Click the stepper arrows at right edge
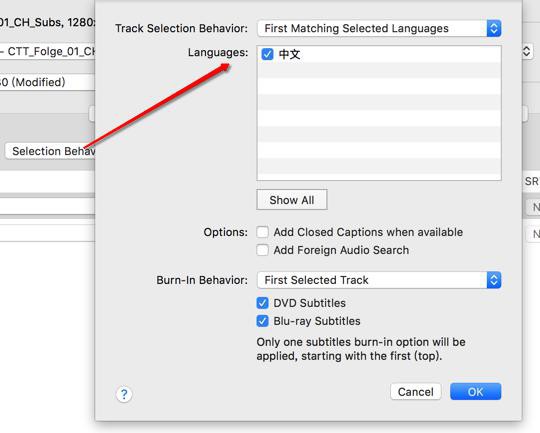540x433 pixels. [x=527, y=52]
